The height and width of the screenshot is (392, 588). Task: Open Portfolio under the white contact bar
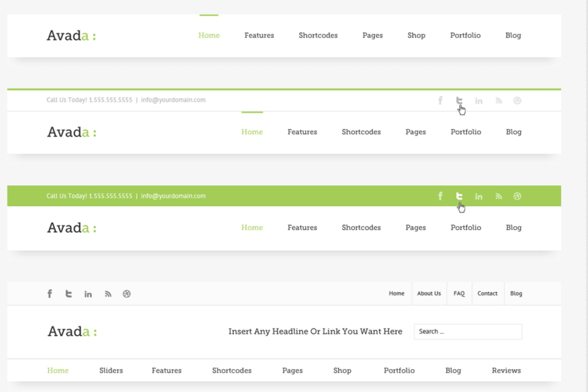click(x=466, y=132)
